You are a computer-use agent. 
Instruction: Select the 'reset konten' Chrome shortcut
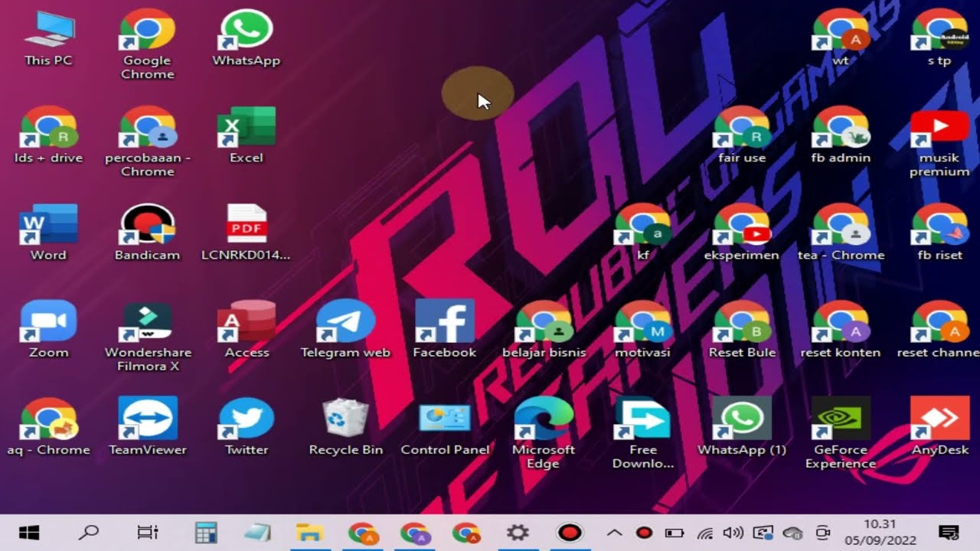pyautogui.click(x=841, y=330)
